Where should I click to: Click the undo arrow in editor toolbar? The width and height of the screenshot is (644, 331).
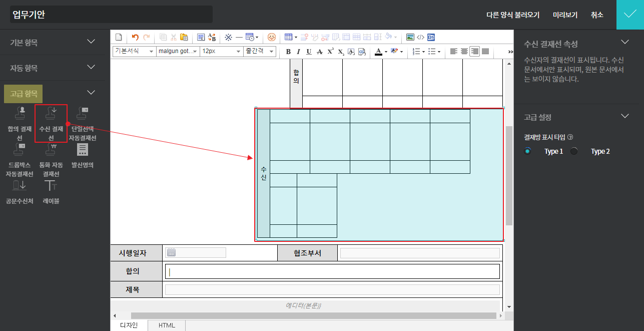(135, 37)
